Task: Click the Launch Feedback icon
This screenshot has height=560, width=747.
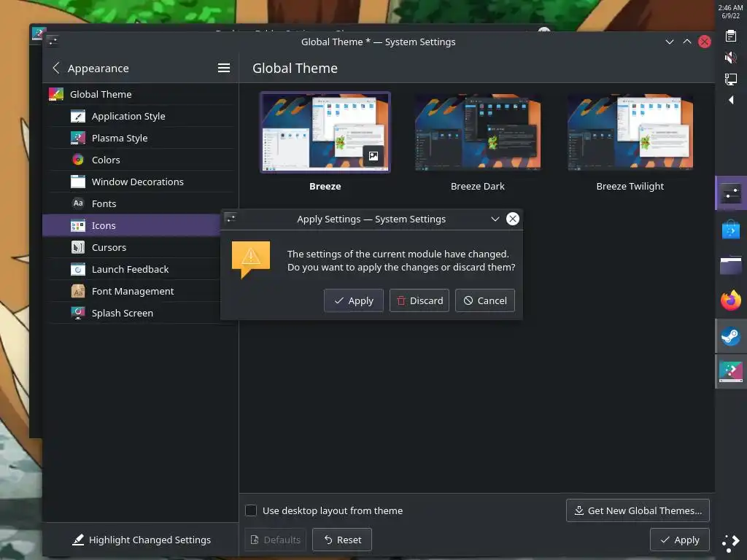Action: (x=77, y=270)
